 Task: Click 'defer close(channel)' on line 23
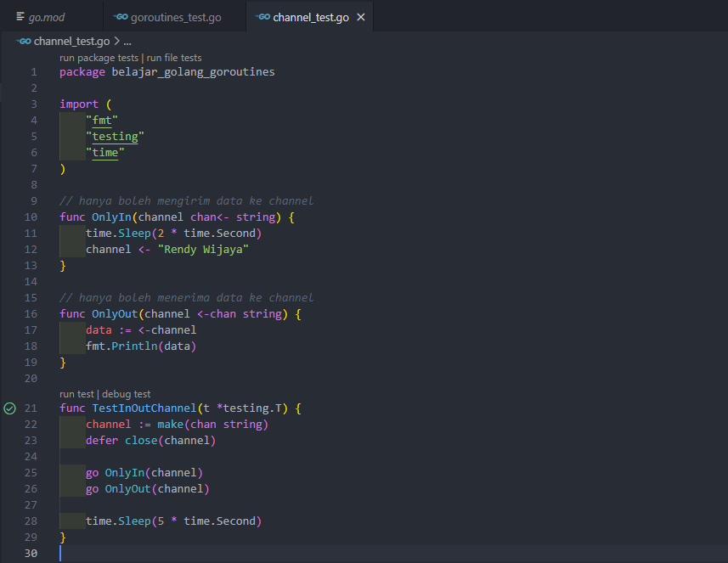(x=151, y=441)
